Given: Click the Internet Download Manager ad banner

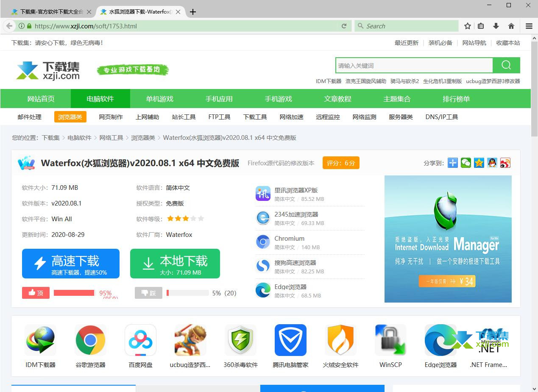Looking at the screenshot, I should (x=448, y=239).
